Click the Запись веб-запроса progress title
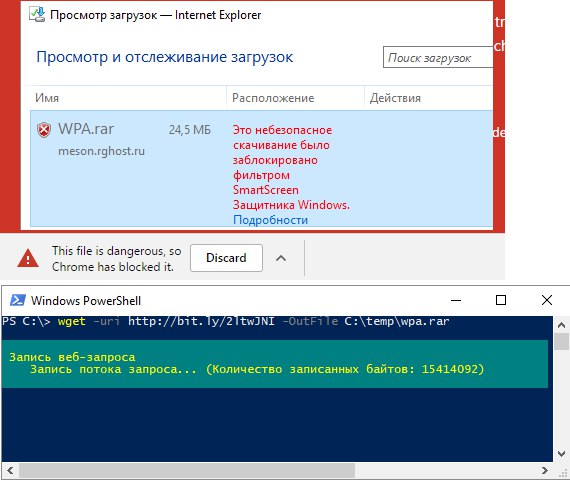The width and height of the screenshot is (570, 480). 72,357
